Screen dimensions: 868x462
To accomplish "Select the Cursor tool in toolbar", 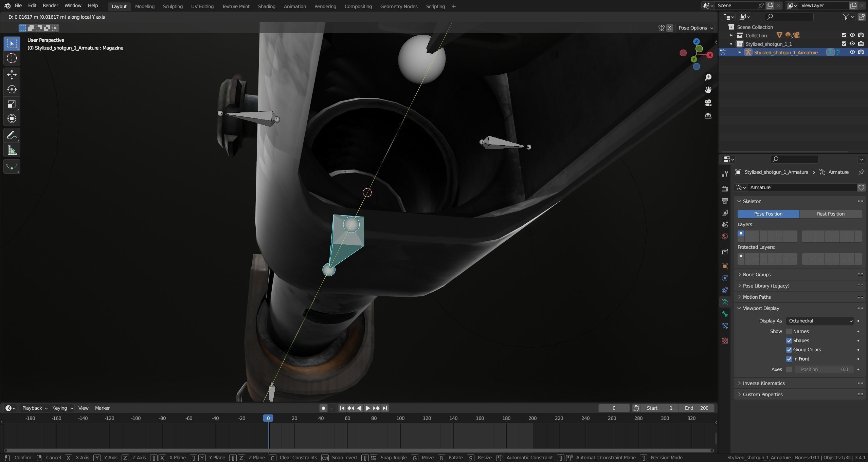I will tap(12, 58).
